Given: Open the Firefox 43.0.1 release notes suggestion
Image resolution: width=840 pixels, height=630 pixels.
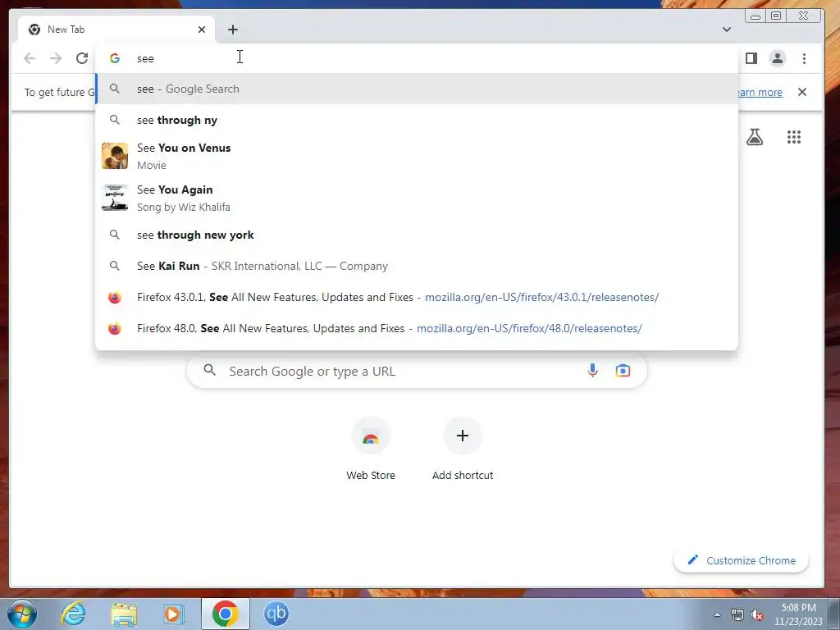Looking at the screenshot, I should click(417, 297).
